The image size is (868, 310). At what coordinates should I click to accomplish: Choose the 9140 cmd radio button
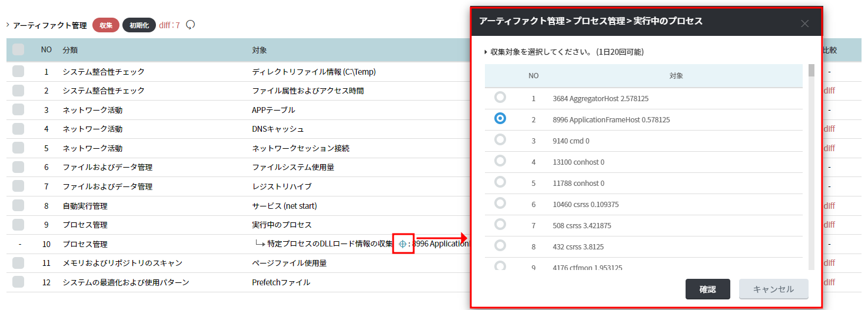pyautogui.click(x=500, y=140)
